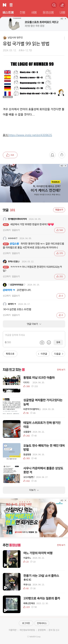
Task: Attach a photo using the camera icon
Action: coord(42,342)
